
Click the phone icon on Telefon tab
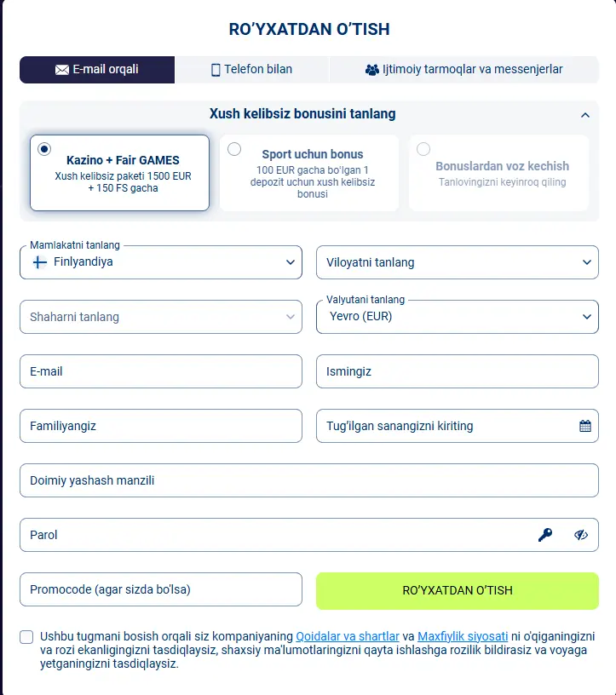point(216,70)
